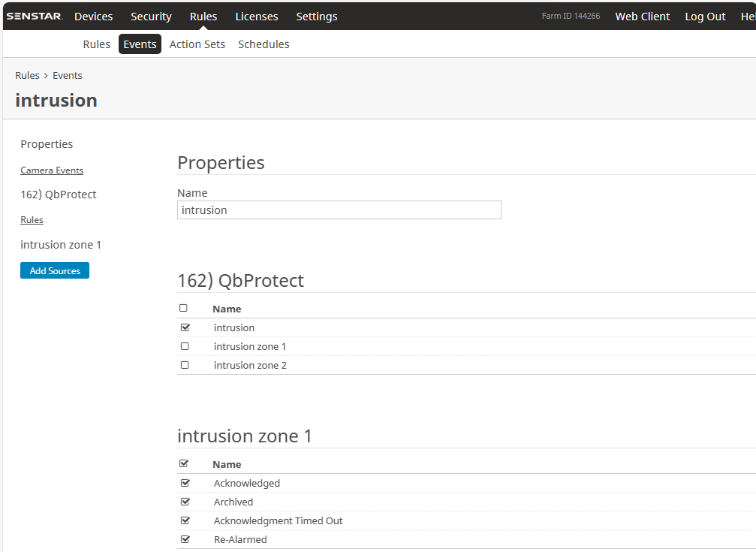Switch to the Schedules tab
This screenshot has height=552, width=756.
point(264,44)
